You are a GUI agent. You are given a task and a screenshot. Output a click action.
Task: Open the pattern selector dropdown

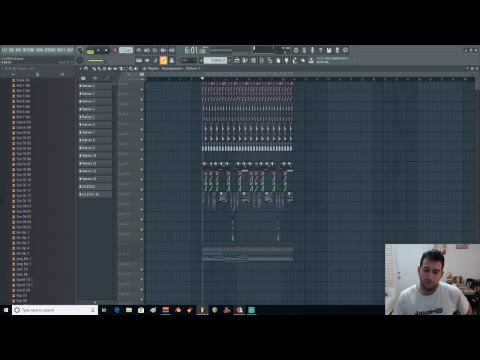[215, 60]
